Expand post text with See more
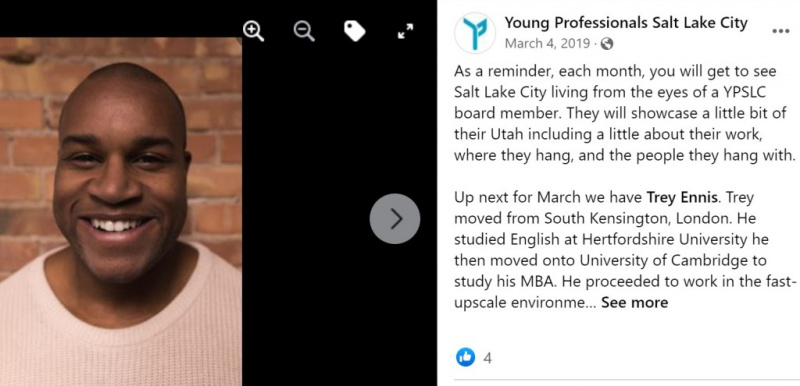Image resolution: width=800 pixels, height=386 pixels. click(634, 302)
